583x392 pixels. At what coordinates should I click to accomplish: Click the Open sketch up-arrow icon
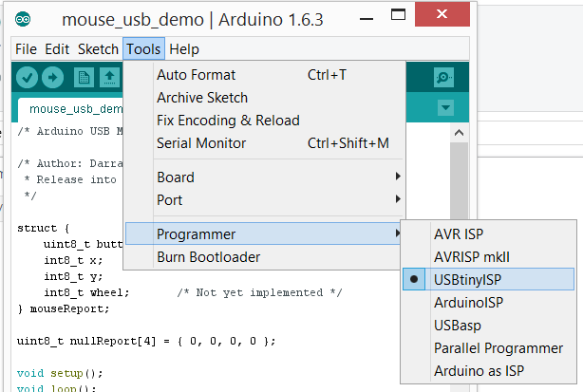coord(110,78)
